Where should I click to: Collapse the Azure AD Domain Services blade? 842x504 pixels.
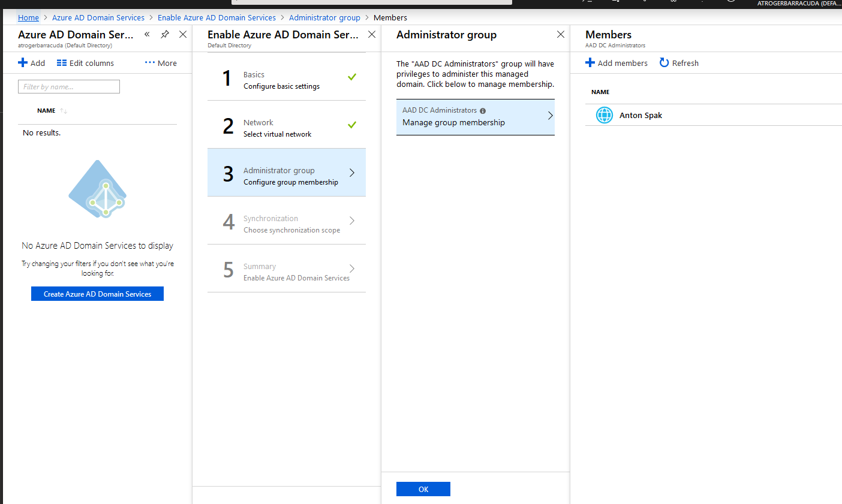point(147,34)
